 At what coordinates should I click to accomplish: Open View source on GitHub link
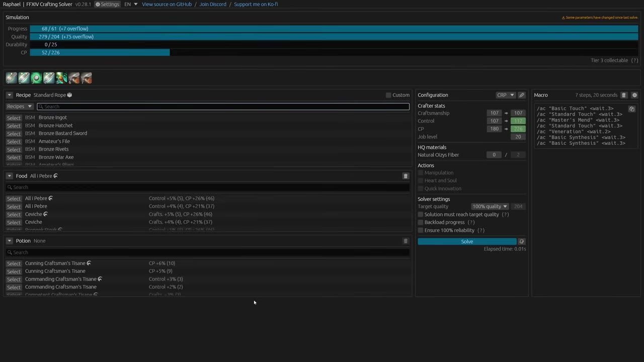pyautogui.click(x=167, y=4)
